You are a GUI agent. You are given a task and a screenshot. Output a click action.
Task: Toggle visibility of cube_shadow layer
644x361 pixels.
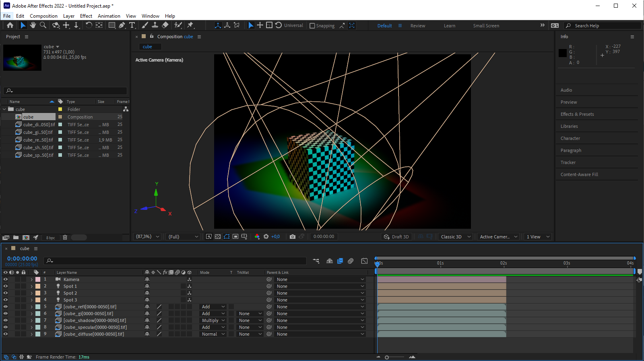click(6, 320)
